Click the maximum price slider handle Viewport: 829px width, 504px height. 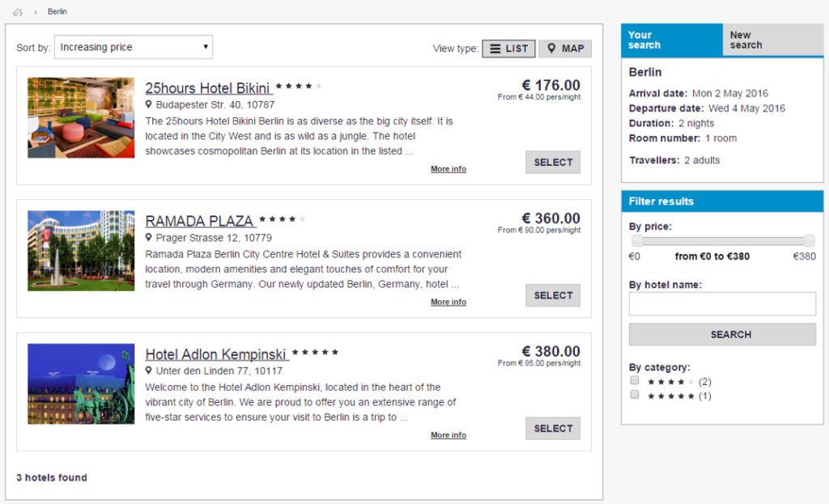[x=809, y=241]
